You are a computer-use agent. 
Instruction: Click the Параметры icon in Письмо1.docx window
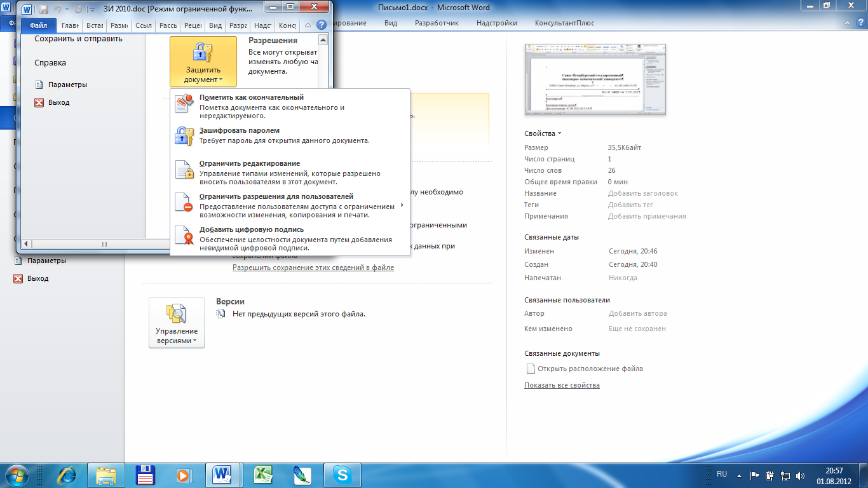[x=18, y=261]
